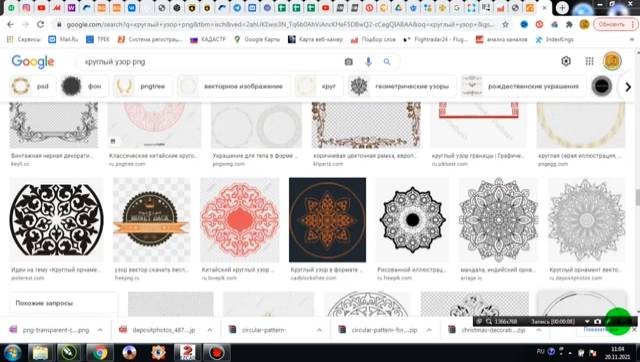
Task: Expand options for circular-pattern download
Action: [320, 330]
